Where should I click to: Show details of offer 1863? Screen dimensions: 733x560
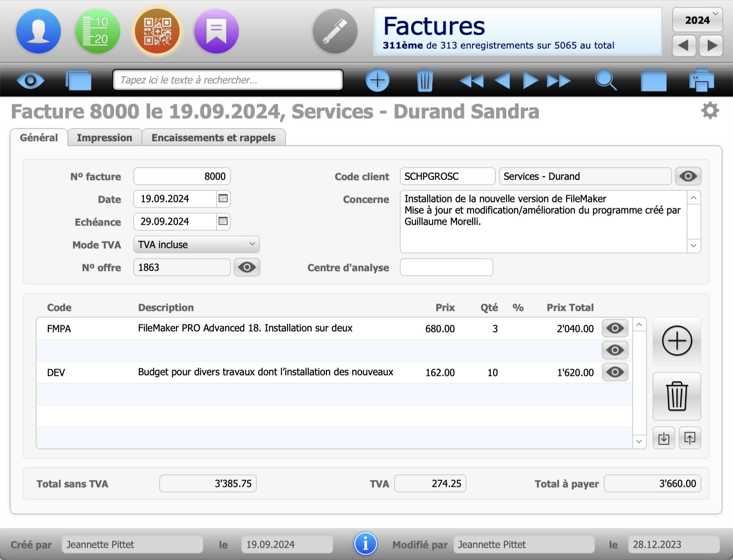tap(247, 267)
